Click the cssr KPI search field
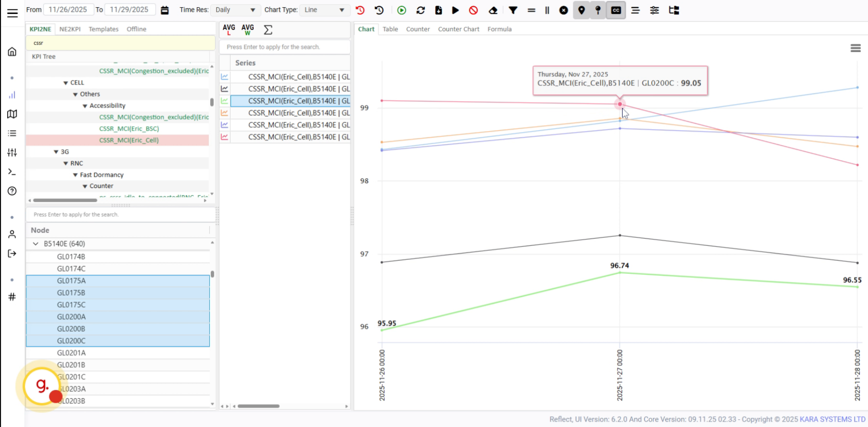868x427 pixels. point(120,43)
